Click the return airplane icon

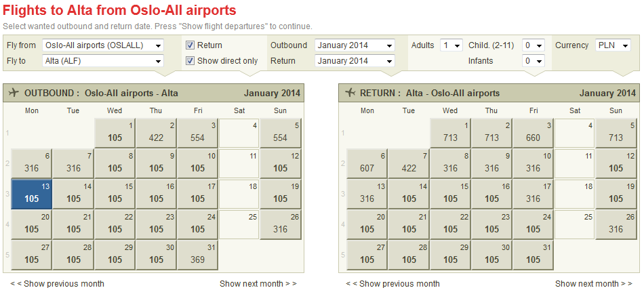click(x=350, y=92)
